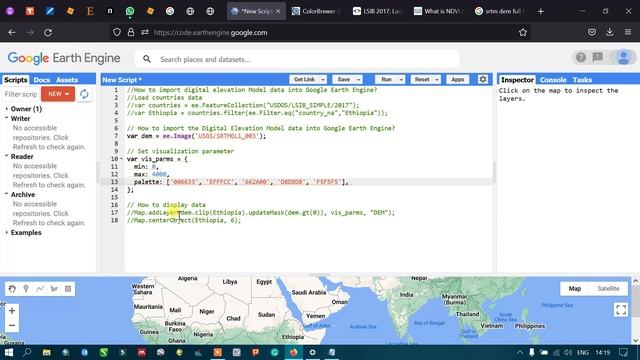Select the Inspector tab
Viewport: 640px width, 360px height.
[517, 80]
